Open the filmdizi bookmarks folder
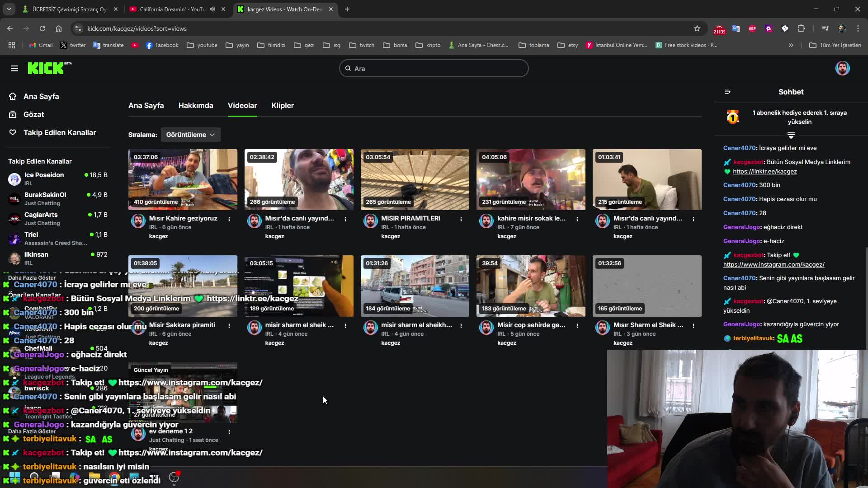The image size is (868, 488). [x=271, y=45]
